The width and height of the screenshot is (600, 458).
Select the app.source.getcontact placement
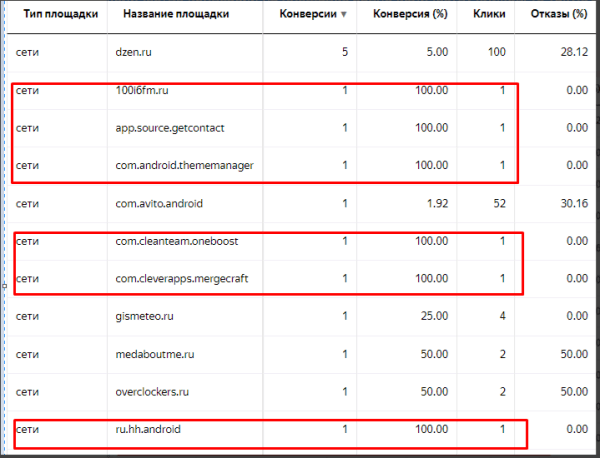170,128
